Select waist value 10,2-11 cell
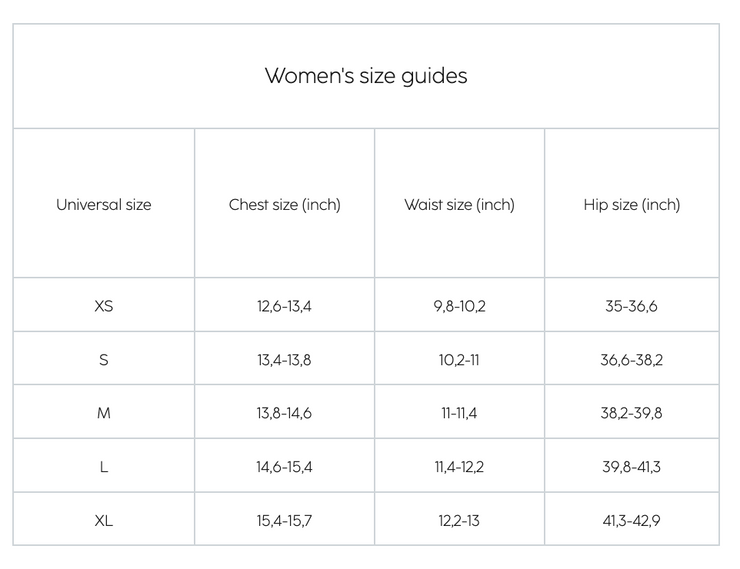Image resolution: width=740 pixels, height=569 pixels. [459, 360]
